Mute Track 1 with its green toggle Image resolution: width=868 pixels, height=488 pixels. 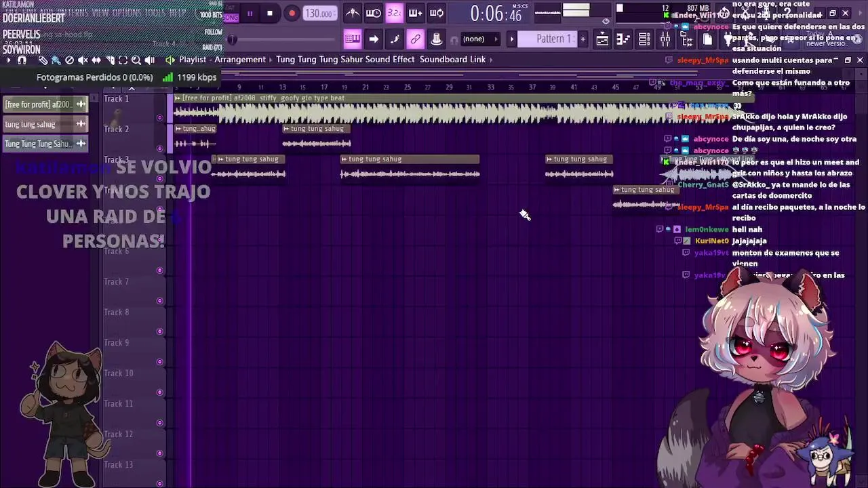[160, 117]
